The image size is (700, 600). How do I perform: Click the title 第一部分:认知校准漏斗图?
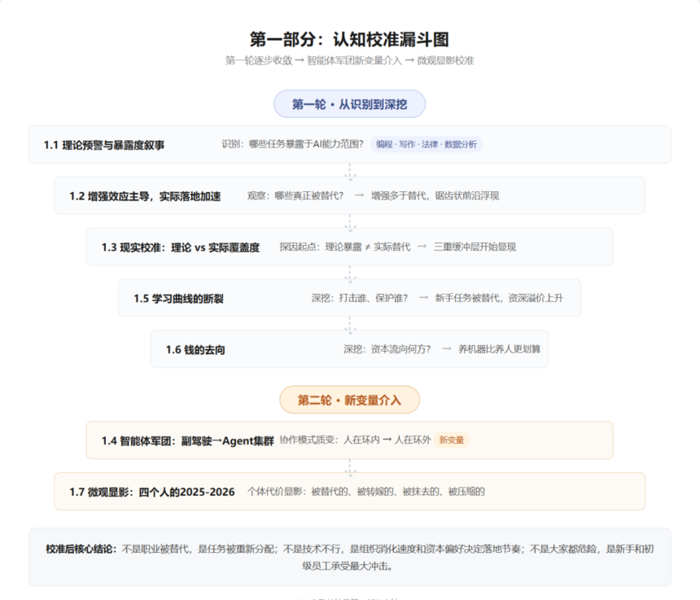[349, 39]
